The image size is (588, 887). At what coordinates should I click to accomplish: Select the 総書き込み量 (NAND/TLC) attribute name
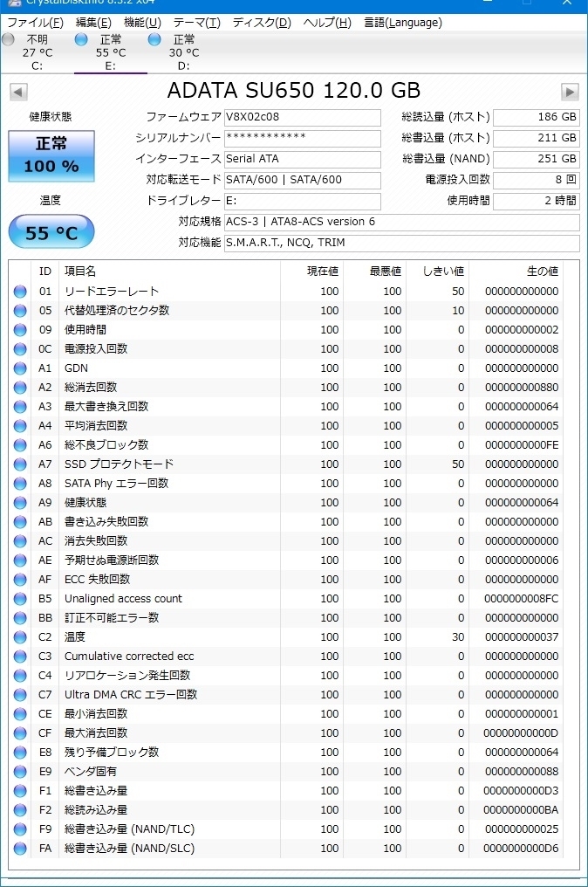[x=129, y=829]
